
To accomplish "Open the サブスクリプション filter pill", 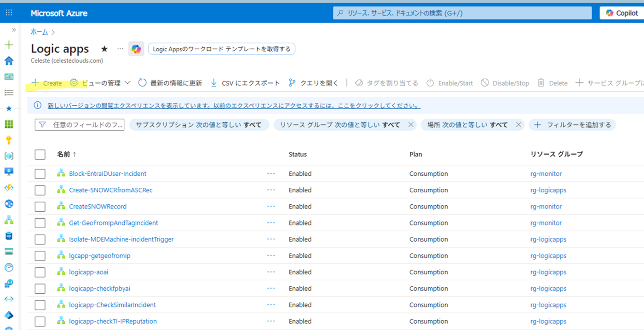I will point(199,124).
